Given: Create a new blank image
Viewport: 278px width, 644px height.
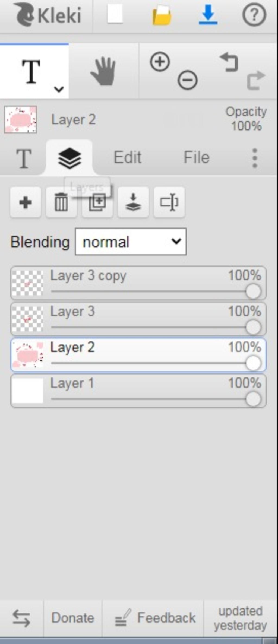Looking at the screenshot, I should point(115,14).
